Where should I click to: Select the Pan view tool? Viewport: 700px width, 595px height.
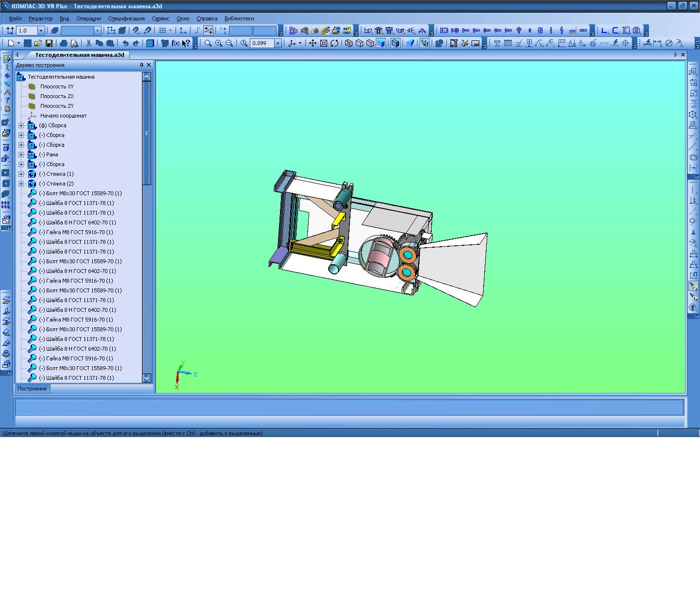pyautogui.click(x=313, y=43)
